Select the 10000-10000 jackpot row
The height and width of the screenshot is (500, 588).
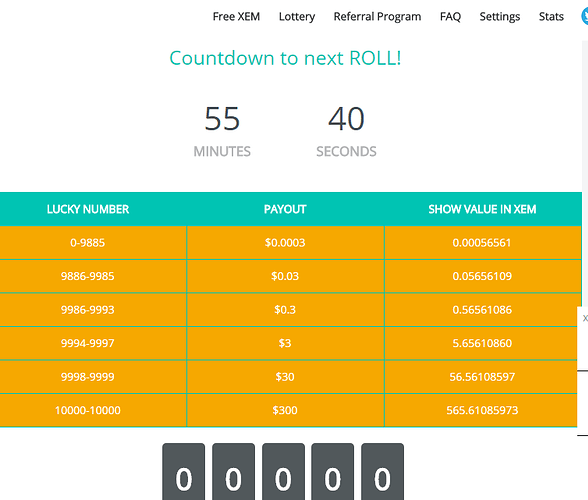tap(288, 410)
